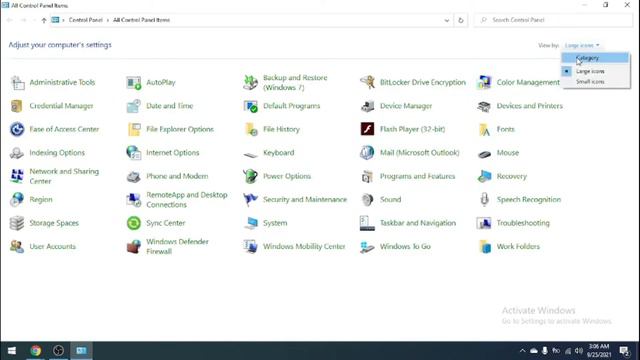The width and height of the screenshot is (640, 360).
Task: Click the RemoteApp and Desktop Connections link
Action: click(187, 200)
